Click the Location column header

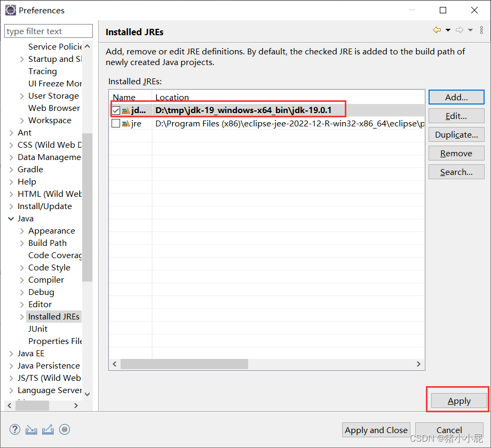point(288,97)
